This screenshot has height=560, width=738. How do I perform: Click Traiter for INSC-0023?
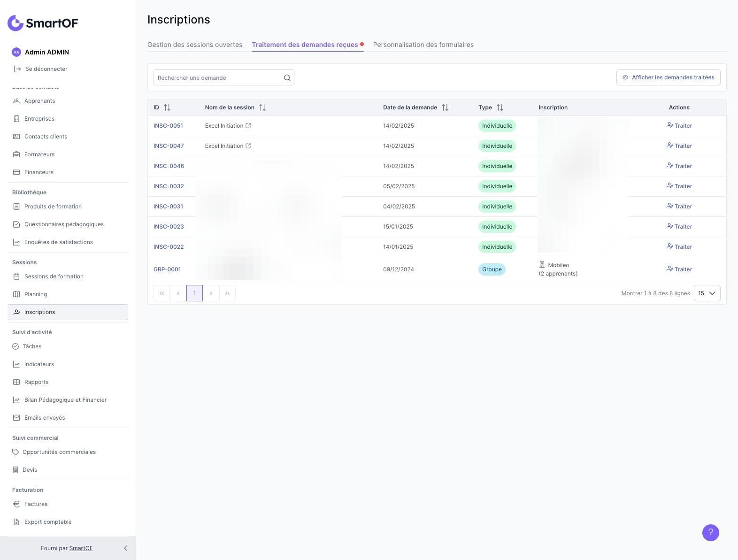point(679,227)
